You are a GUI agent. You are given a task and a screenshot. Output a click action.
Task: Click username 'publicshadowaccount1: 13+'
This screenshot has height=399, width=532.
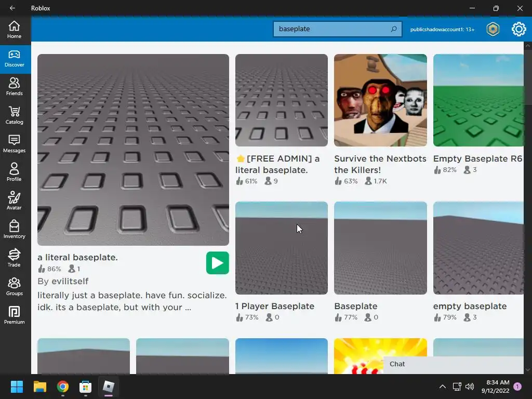(442, 30)
